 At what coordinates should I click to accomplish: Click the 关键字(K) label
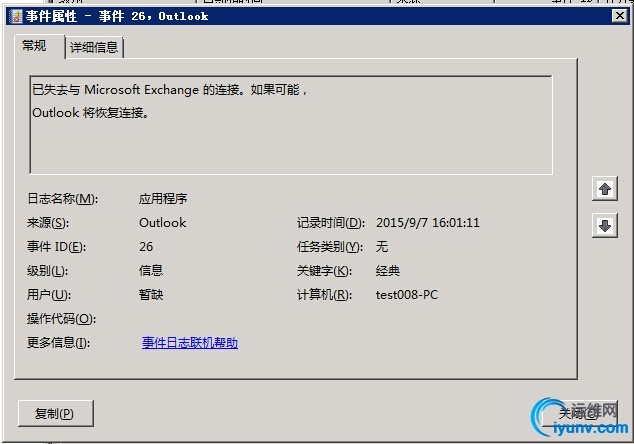(324, 271)
